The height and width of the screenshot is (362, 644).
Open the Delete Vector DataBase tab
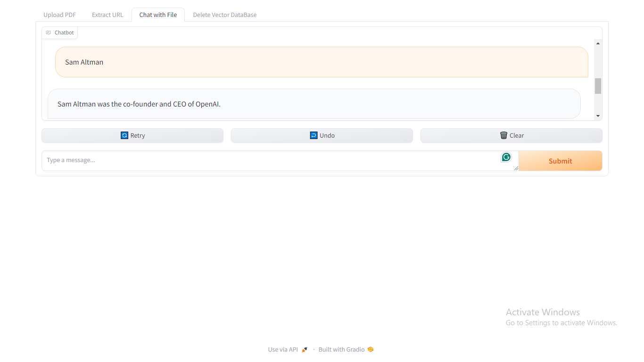tap(225, 15)
